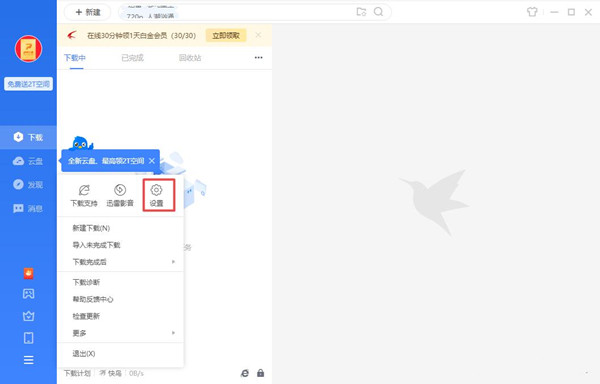This screenshot has width=600, height=384.
Task: Open Settings gear in popup menu
Action: pos(156,195)
